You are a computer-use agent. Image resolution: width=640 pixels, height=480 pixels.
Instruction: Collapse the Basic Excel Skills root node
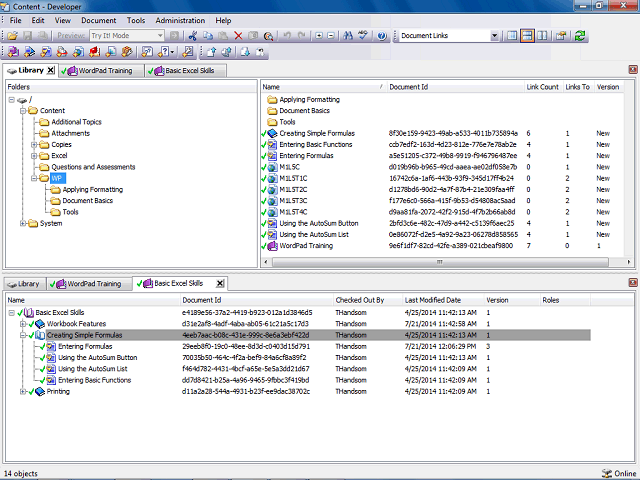[11, 313]
